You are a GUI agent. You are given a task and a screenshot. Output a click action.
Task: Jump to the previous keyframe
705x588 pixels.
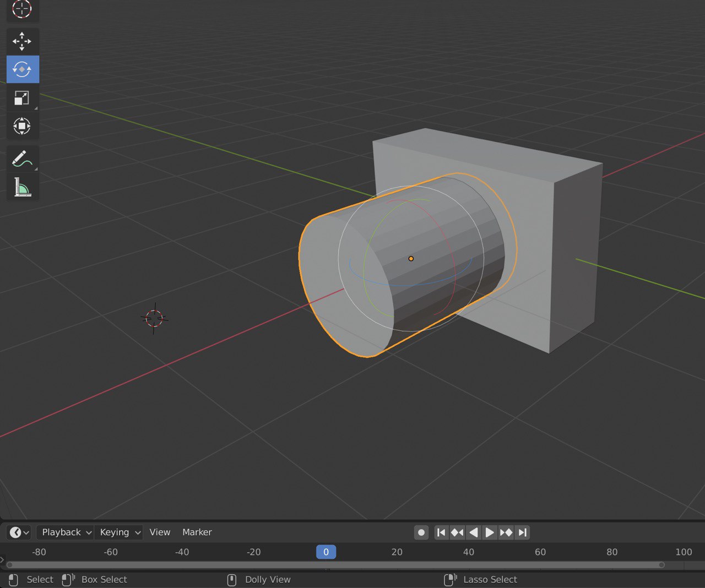pos(457,532)
